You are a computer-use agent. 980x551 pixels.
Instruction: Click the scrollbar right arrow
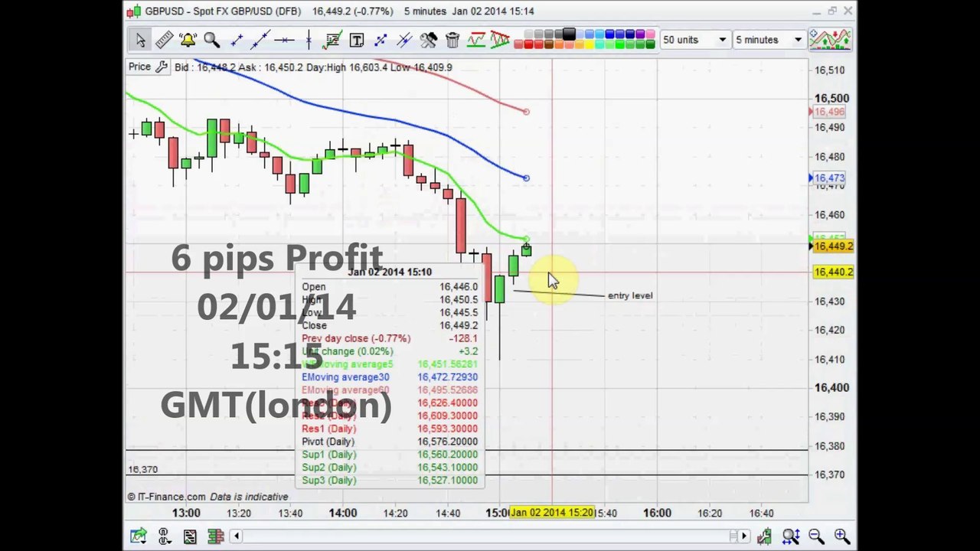click(744, 536)
